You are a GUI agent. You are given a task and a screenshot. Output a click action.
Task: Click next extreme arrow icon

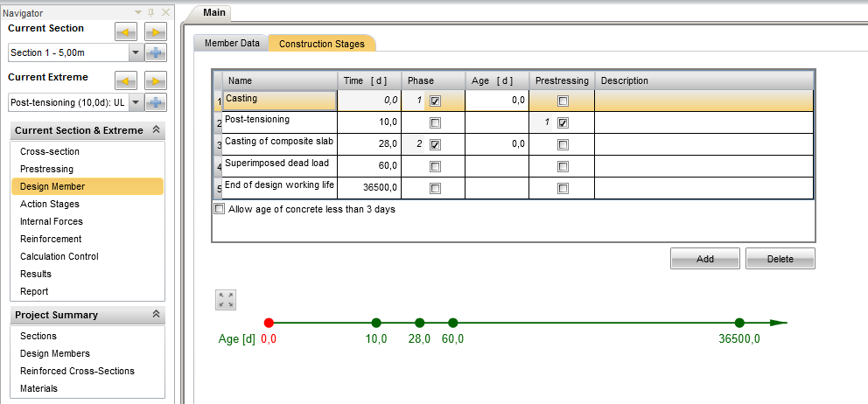point(156,81)
